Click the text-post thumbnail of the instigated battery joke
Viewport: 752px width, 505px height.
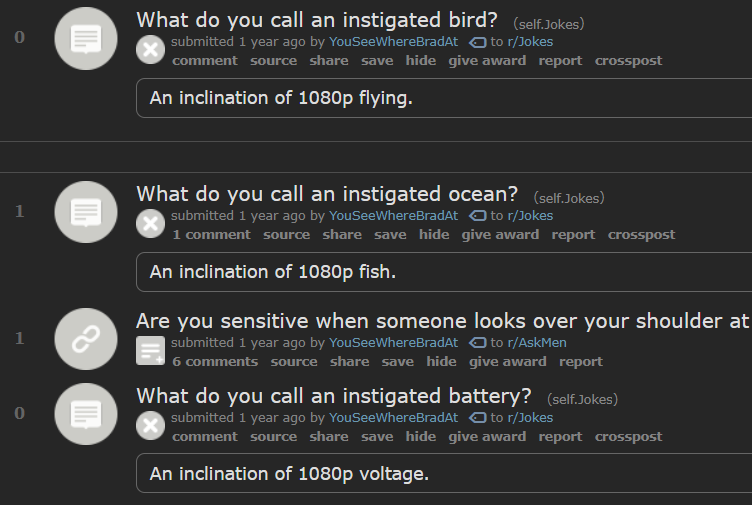click(86, 413)
